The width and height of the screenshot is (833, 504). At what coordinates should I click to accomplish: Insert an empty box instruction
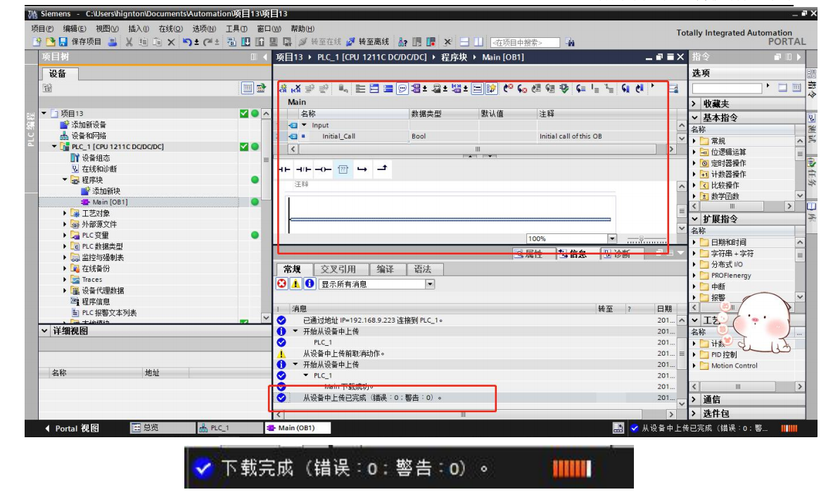pos(343,169)
